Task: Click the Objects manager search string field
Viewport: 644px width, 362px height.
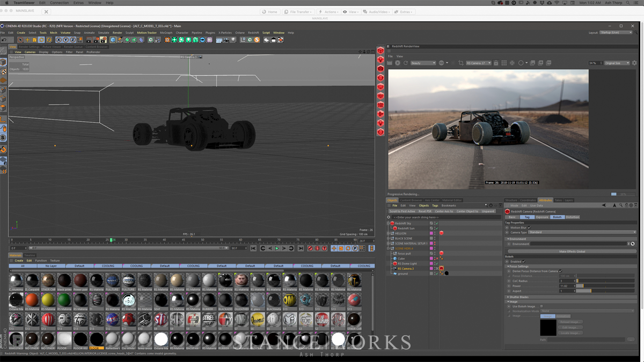Action: 447,217
